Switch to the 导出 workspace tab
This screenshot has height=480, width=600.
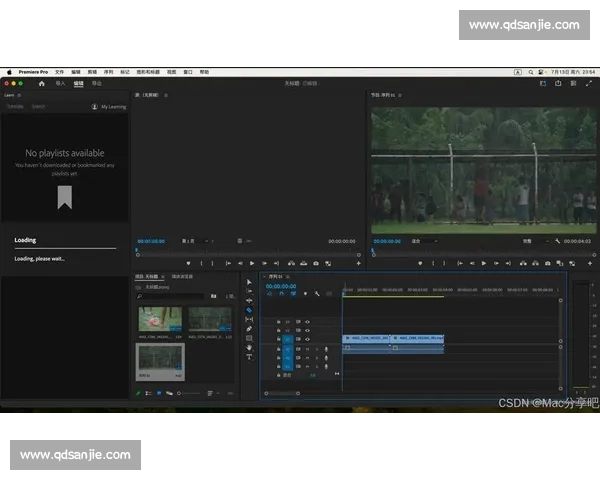[x=96, y=84]
